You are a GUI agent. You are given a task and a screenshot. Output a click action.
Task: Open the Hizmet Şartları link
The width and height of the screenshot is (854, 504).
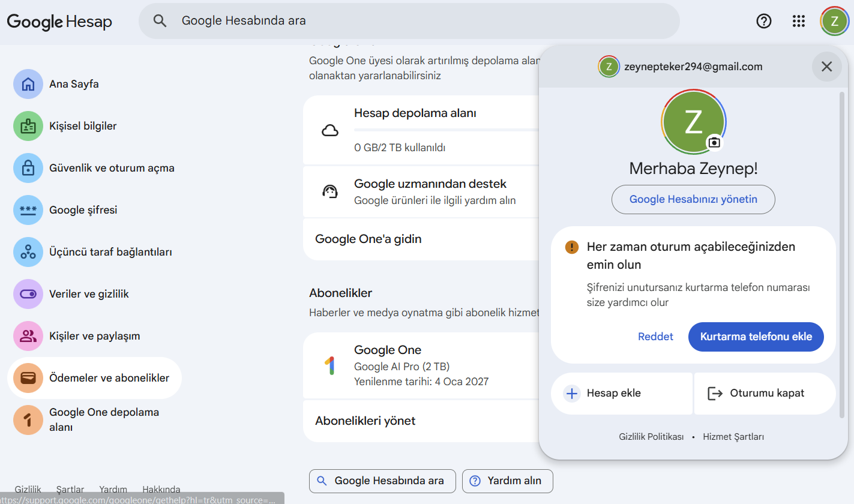coord(733,437)
